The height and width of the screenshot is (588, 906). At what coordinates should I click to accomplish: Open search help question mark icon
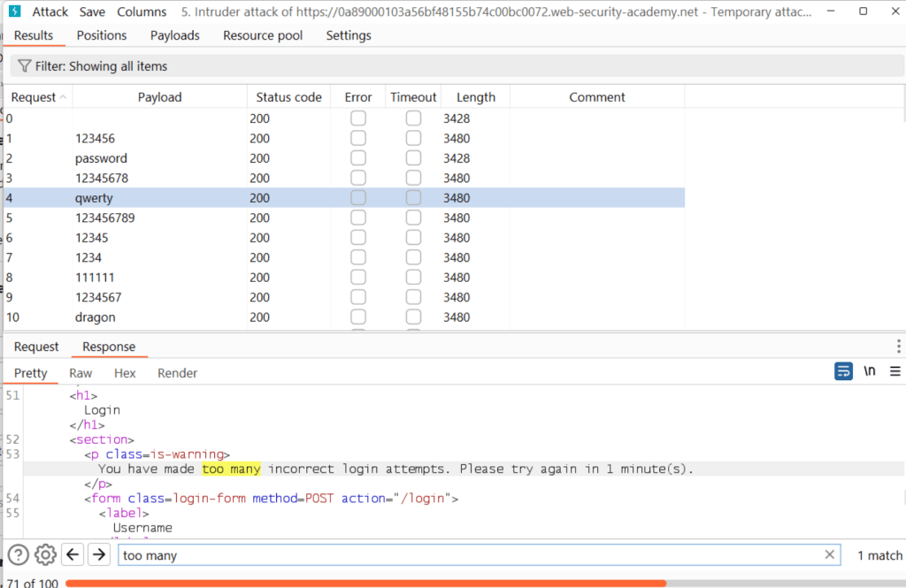tap(19, 555)
